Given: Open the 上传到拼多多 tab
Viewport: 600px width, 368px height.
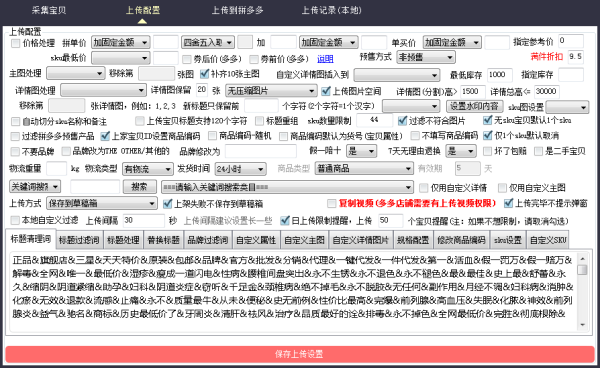Looking at the screenshot, I should pyautogui.click(x=238, y=10).
